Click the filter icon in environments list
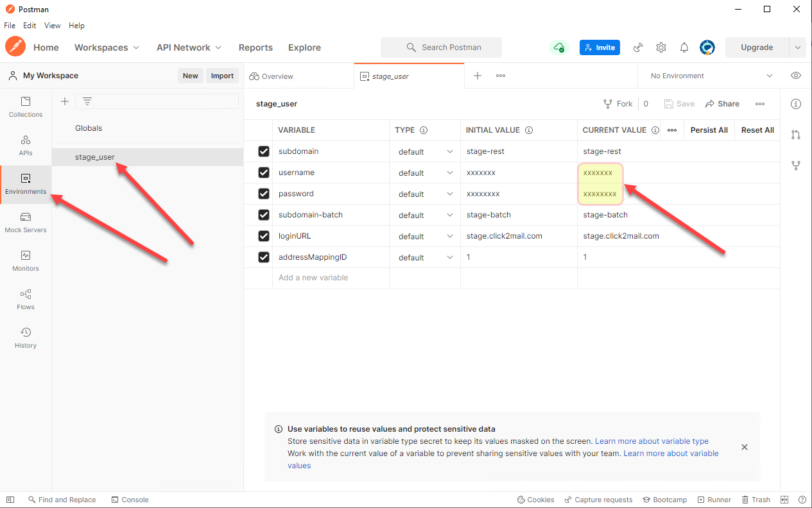 coord(87,101)
